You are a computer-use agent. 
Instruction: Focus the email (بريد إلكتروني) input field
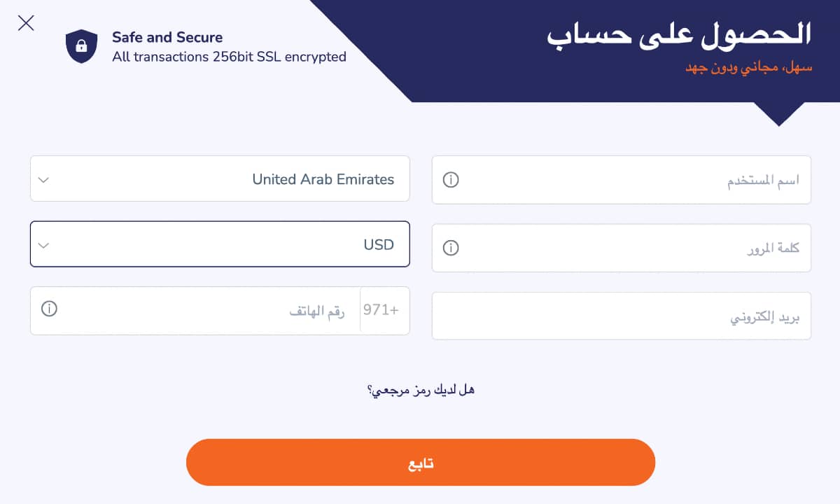point(622,316)
